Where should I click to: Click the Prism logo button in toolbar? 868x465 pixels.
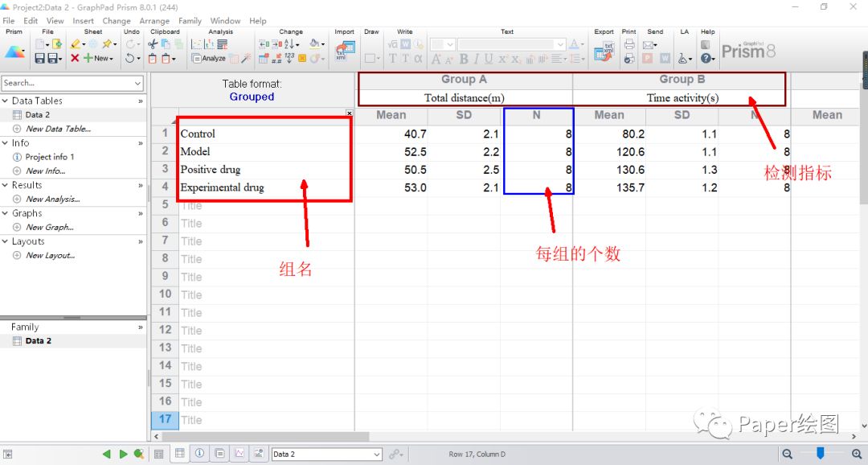point(14,51)
